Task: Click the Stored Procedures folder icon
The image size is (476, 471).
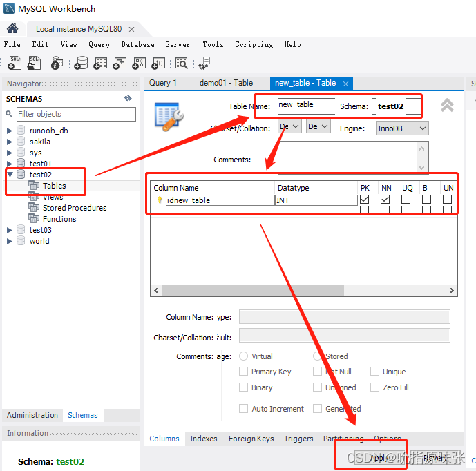Action: (34, 208)
